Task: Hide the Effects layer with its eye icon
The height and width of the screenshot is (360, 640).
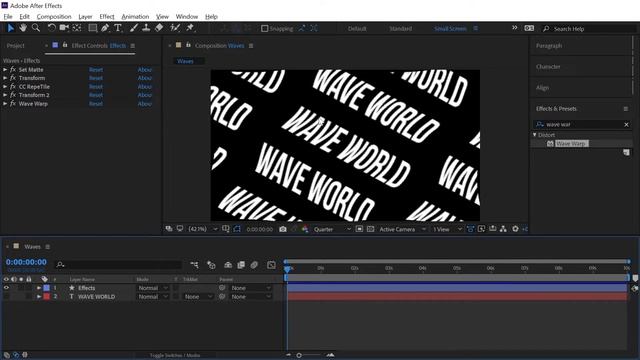Action: [6, 288]
